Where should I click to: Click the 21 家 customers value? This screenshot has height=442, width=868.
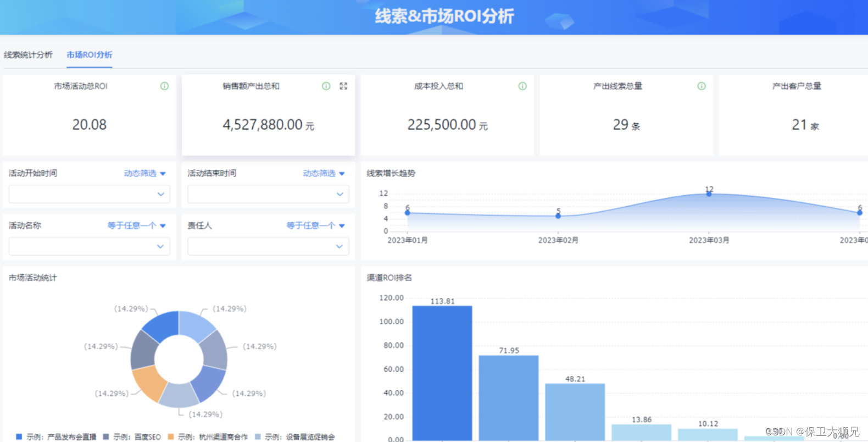[805, 125]
